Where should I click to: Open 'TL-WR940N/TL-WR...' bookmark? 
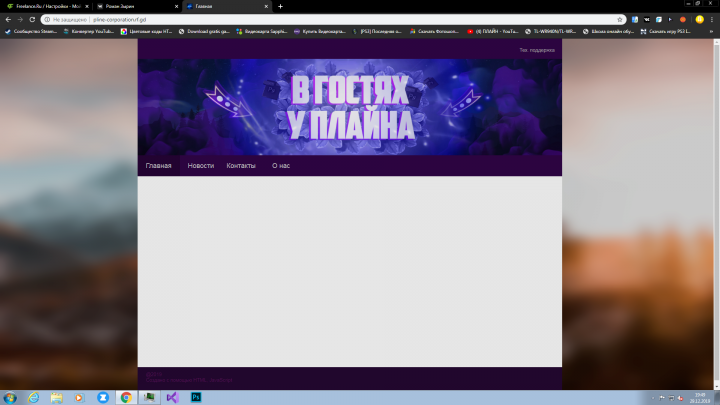pyautogui.click(x=551, y=31)
